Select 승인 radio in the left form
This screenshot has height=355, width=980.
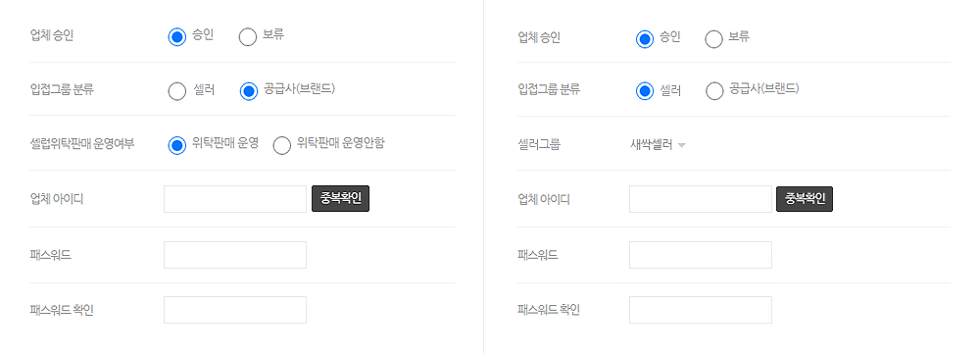point(177,37)
